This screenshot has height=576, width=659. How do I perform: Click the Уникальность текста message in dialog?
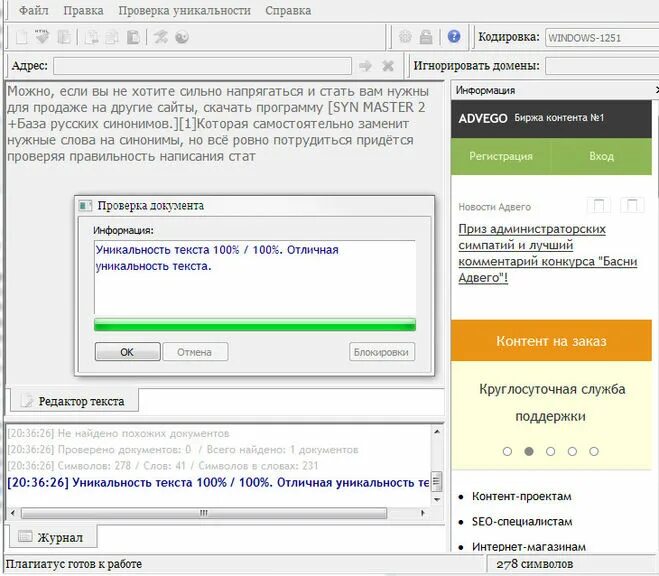coord(217,258)
